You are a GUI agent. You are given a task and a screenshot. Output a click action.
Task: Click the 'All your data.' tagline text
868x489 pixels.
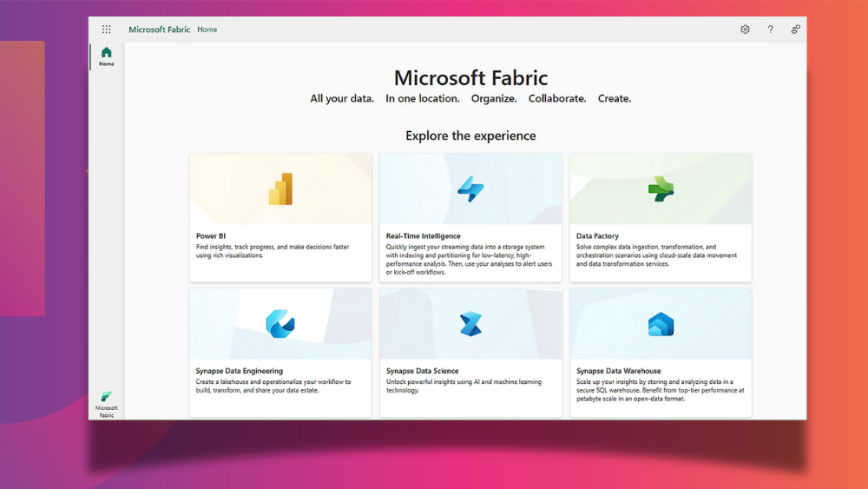[342, 98]
